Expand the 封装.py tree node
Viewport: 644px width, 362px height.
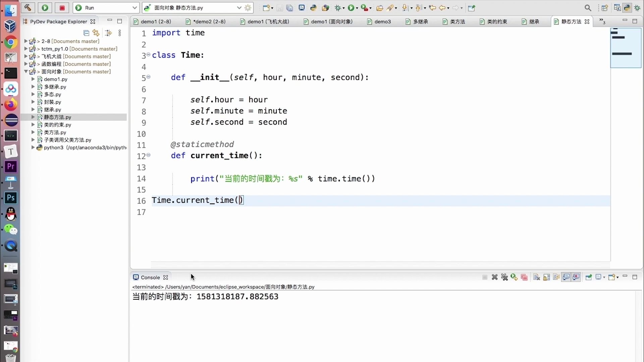point(33,102)
